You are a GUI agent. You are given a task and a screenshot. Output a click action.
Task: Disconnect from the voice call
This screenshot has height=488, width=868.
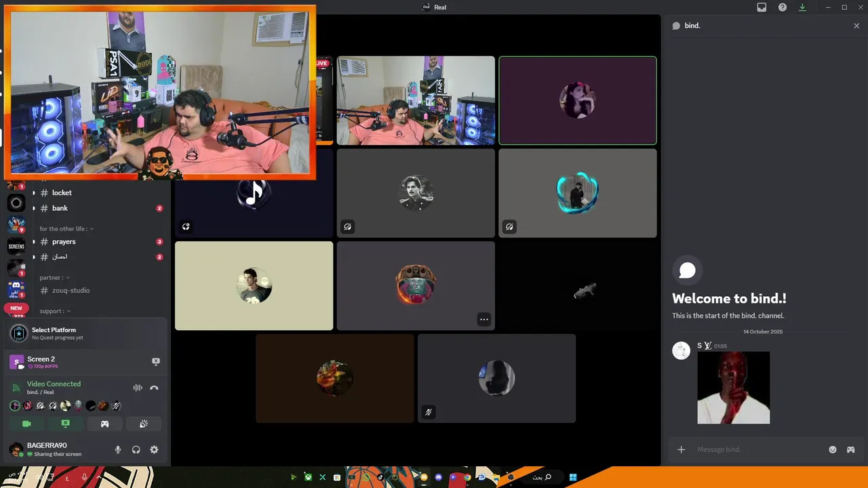pos(154,388)
